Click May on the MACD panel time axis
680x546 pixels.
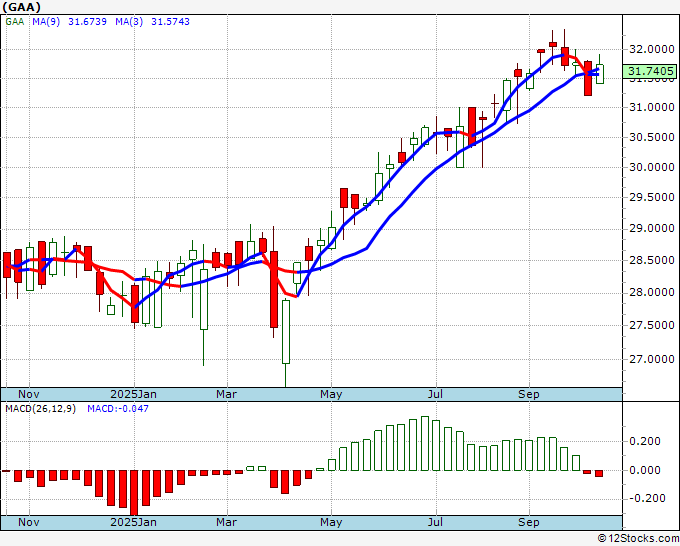[331, 522]
